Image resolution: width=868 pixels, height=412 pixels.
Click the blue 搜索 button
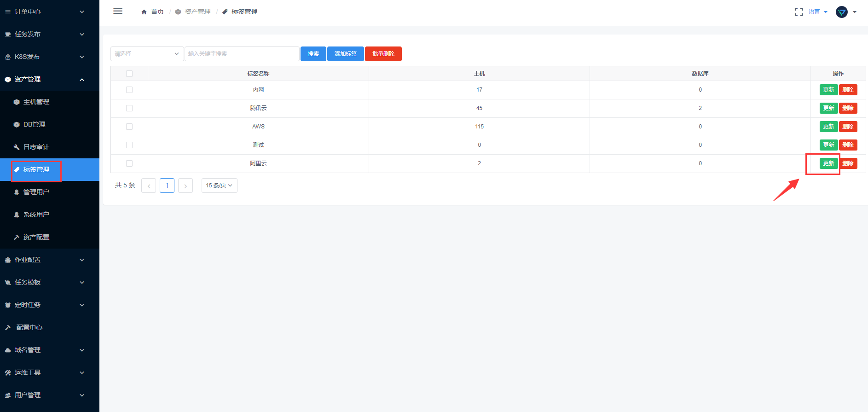313,54
